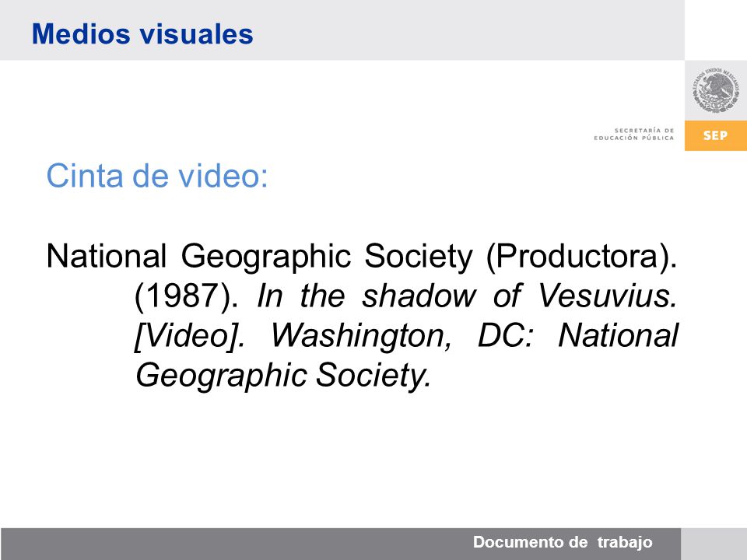
Task: Click the Mexican coat of arms emblem
Action: (716, 89)
